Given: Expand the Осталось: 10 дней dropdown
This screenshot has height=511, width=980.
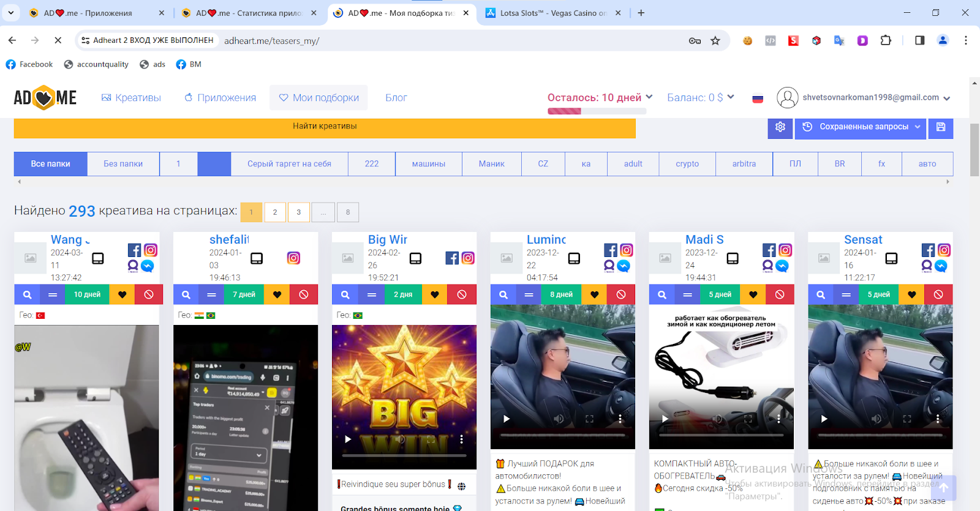Looking at the screenshot, I should [600, 97].
